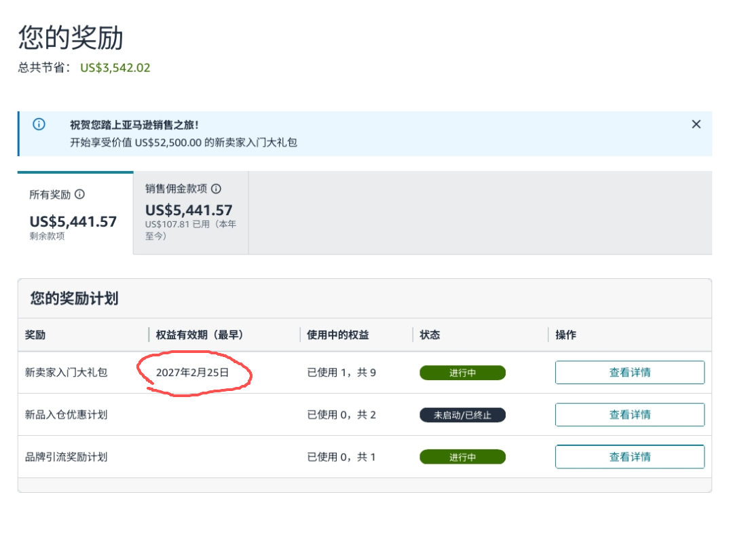The height and width of the screenshot is (560, 729).
Task: View details for 新卖家入门大礼包
Action: pyautogui.click(x=629, y=373)
